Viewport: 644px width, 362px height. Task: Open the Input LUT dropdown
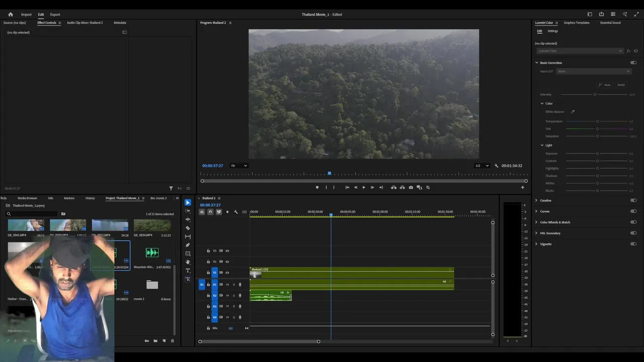tap(594, 71)
